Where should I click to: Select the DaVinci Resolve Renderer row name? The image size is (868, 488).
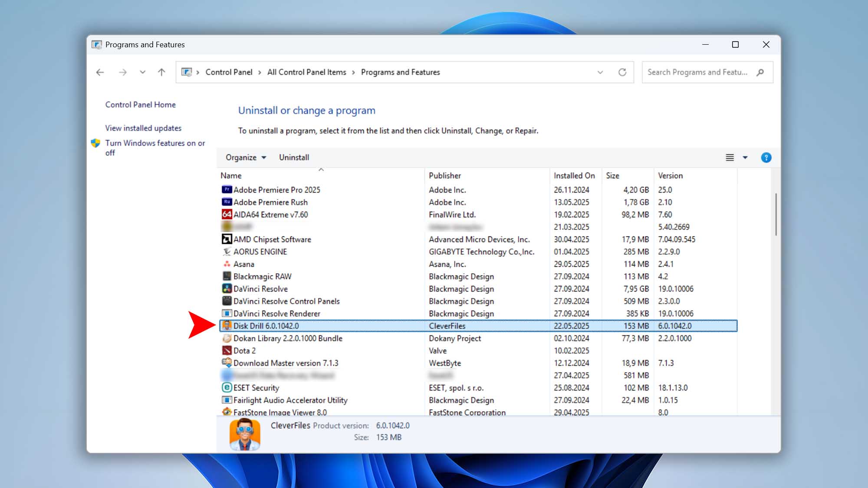(x=276, y=313)
